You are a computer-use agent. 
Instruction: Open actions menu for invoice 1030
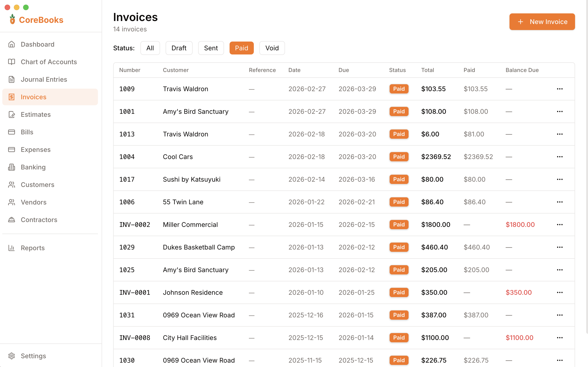[560, 360]
